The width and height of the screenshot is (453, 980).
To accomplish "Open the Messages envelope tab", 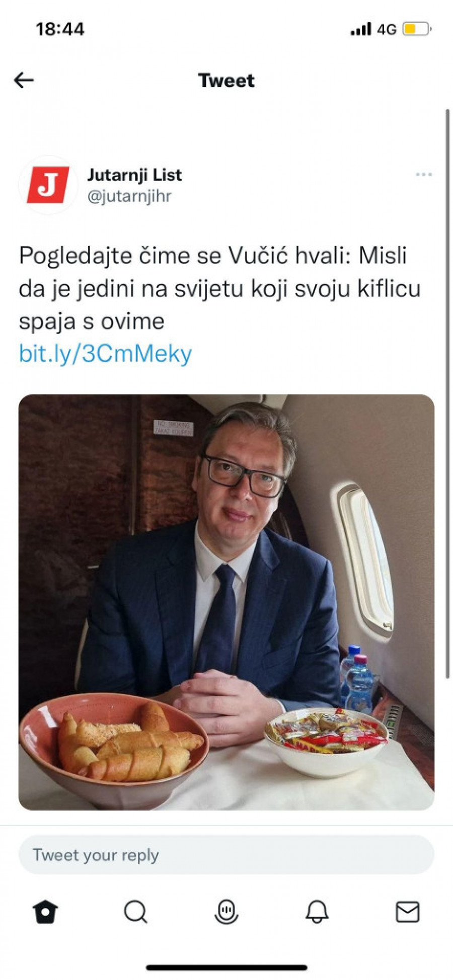I will 408,912.
